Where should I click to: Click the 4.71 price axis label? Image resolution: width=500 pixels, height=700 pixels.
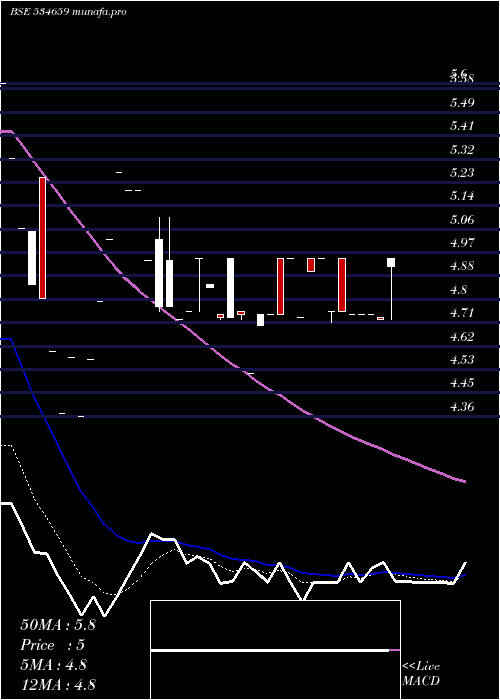(462, 313)
